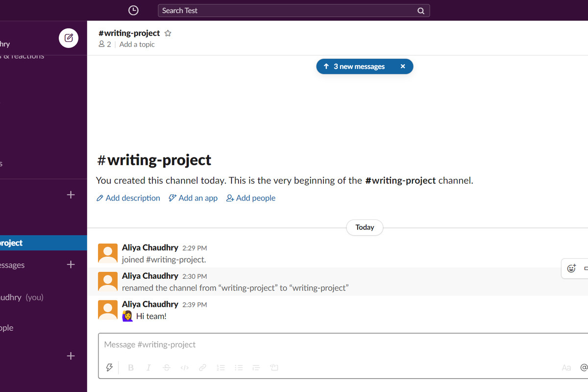This screenshot has height=392, width=588.
Task: Apply strikethrough formatting
Action: tap(167, 367)
